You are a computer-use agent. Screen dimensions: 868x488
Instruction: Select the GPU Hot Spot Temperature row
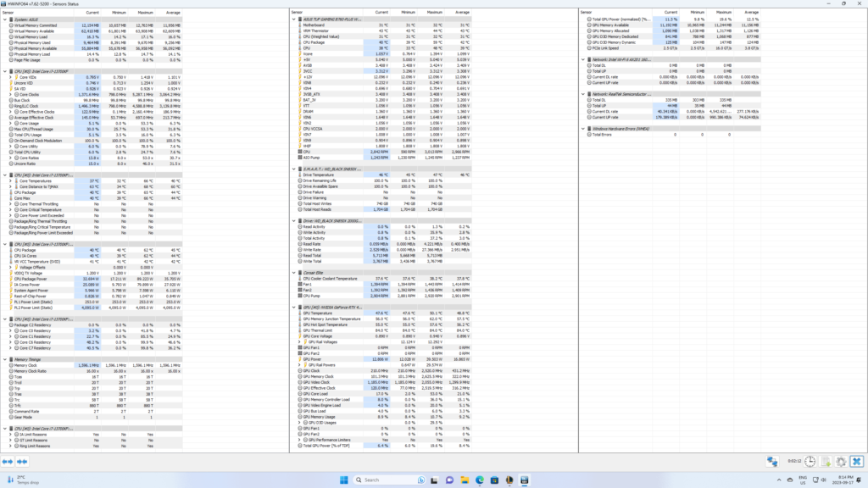coord(381,324)
